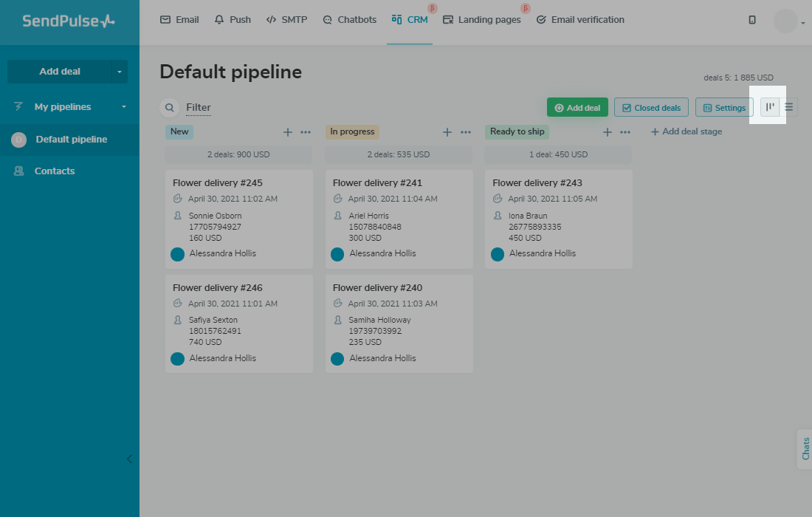Add a deal to Ready to ship stage
This screenshot has width=812, height=517.
pyautogui.click(x=608, y=132)
